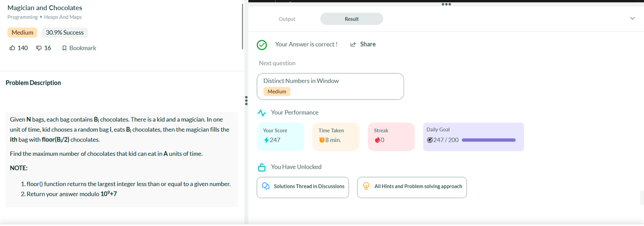The image size is (644, 226).
Task: Click the discussions chat bubbles icon
Action: click(266, 186)
